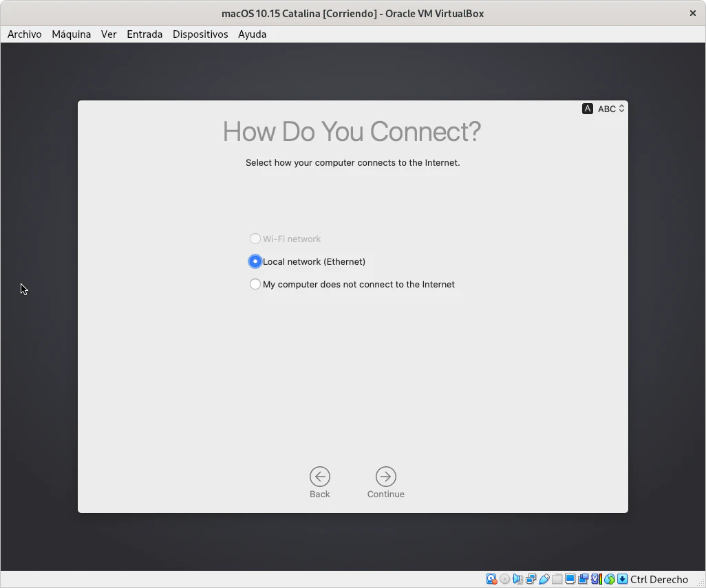Select the Local network (Ethernet) radio option
The width and height of the screenshot is (706, 588).
tap(255, 261)
